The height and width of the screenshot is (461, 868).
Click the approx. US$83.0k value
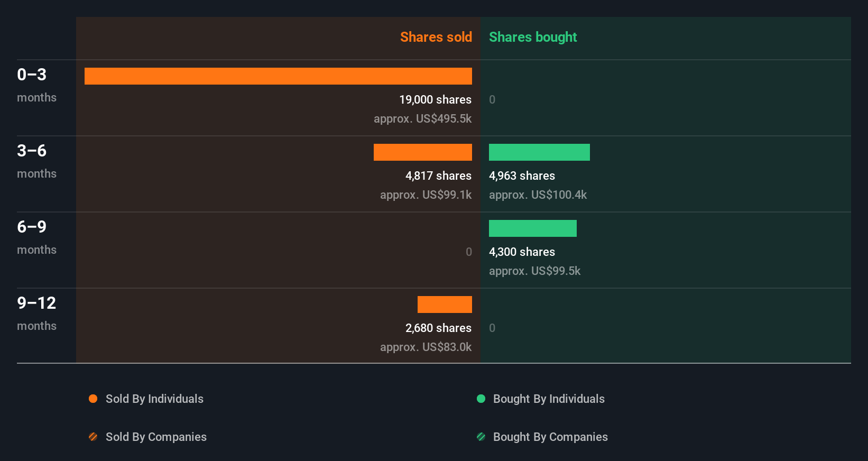pyautogui.click(x=426, y=347)
